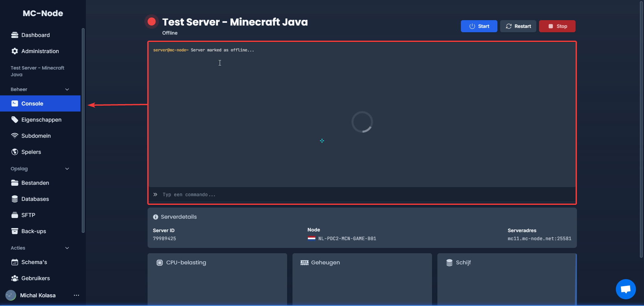The height and width of the screenshot is (306, 644).
Task: Open the user options three-dot menu
Action: [x=76, y=295]
